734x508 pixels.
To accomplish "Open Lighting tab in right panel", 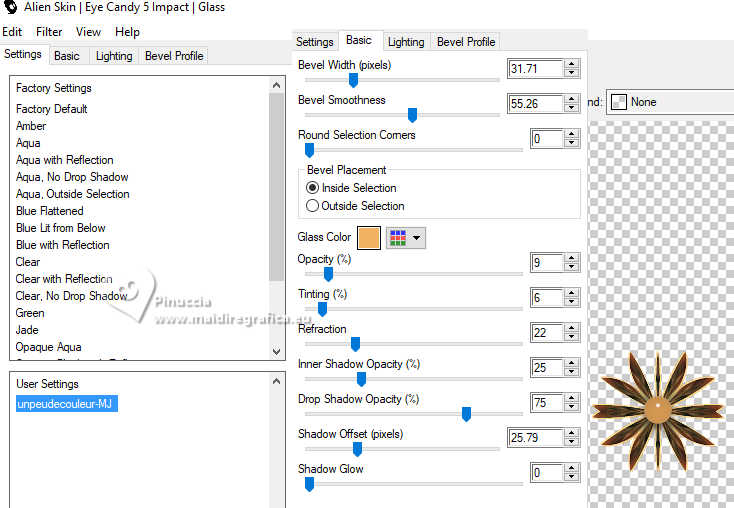I will [x=406, y=42].
